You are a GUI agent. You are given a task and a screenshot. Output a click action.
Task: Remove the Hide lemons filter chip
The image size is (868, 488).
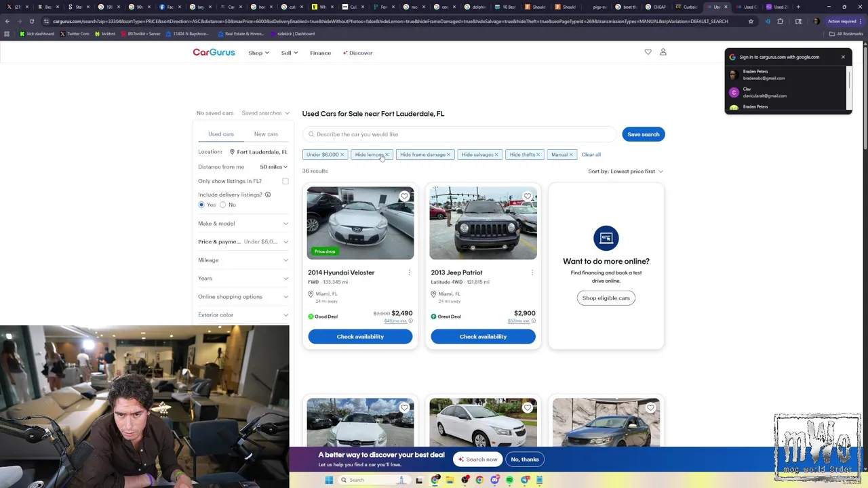(x=387, y=155)
